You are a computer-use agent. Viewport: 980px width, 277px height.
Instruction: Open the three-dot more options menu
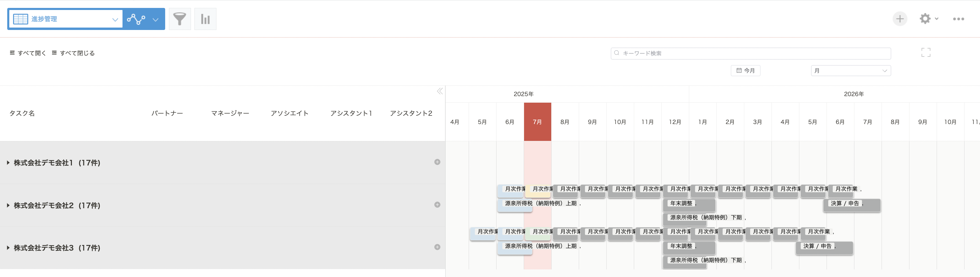coord(958,19)
